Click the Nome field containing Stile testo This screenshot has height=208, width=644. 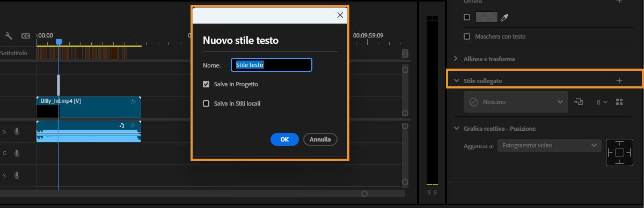tap(272, 65)
